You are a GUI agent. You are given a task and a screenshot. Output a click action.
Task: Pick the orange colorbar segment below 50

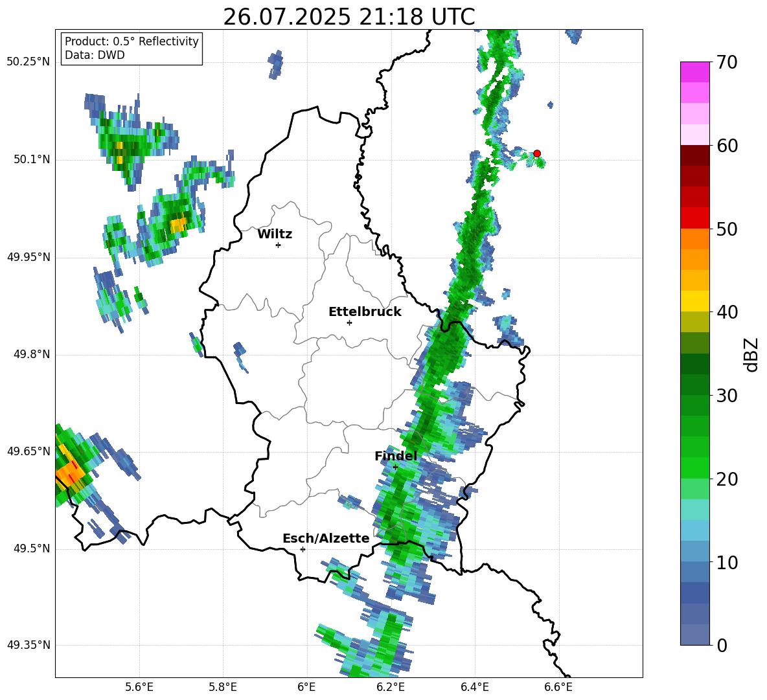pyautogui.click(x=694, y=238)
